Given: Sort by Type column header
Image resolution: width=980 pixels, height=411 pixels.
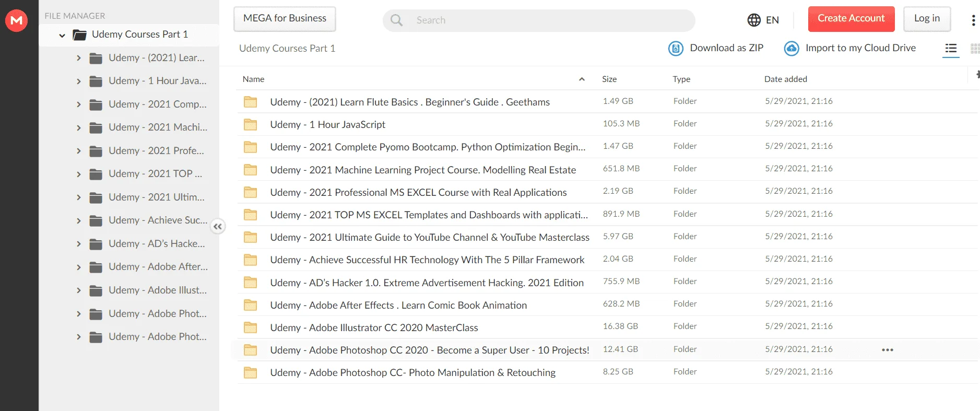Looking at the screenshot, I should (x=681, y=79).
